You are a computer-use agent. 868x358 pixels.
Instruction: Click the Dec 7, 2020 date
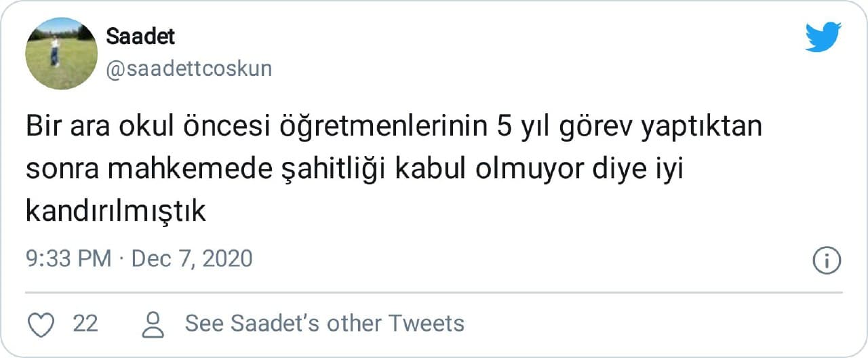coord(192,259)
